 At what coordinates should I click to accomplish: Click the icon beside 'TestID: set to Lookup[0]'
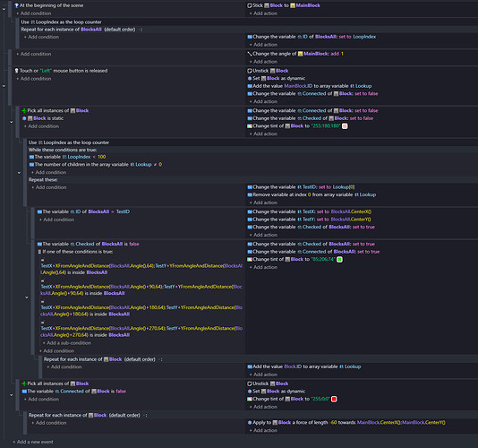coord(250,187)
